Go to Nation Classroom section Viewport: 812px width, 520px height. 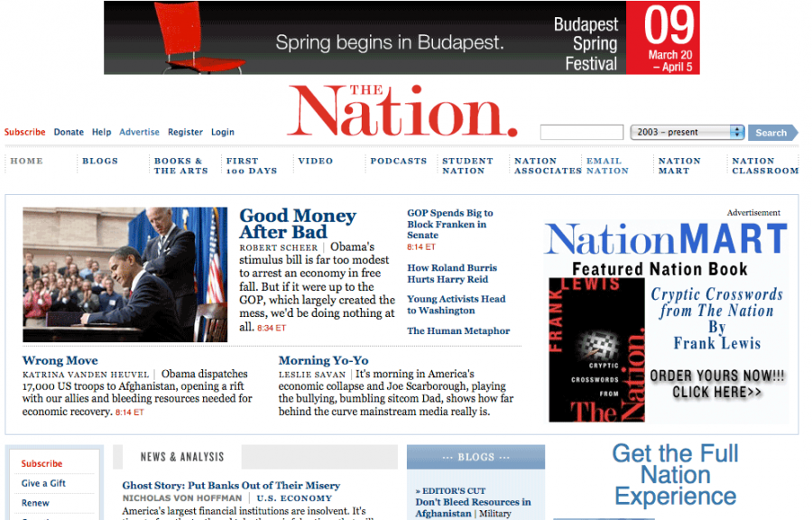[765, 166]
